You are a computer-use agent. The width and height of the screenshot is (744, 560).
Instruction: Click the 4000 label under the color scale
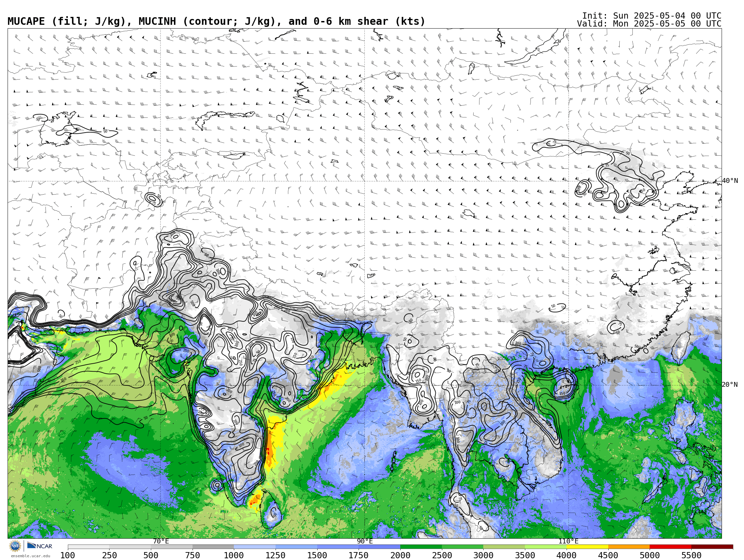pos(567,555)
